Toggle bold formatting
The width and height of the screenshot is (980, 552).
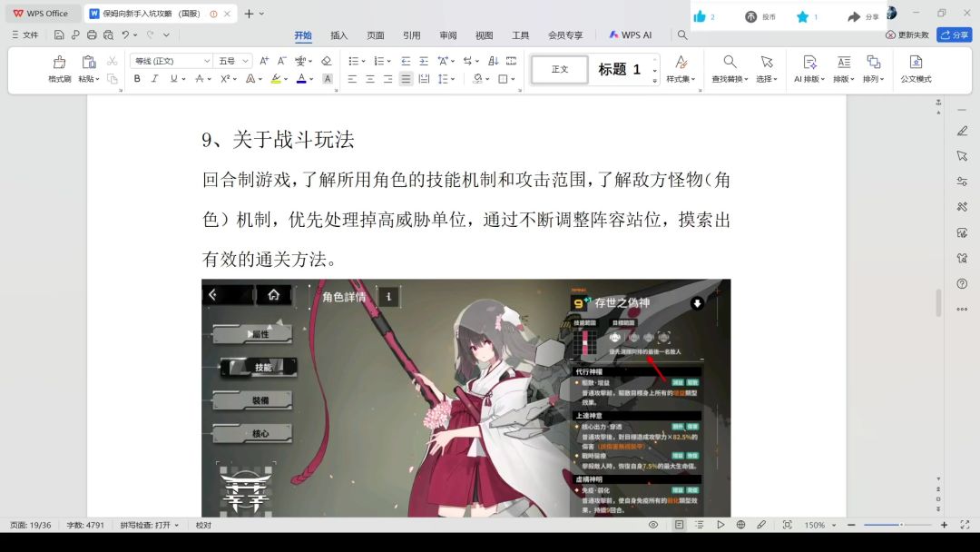pos(137,79)
